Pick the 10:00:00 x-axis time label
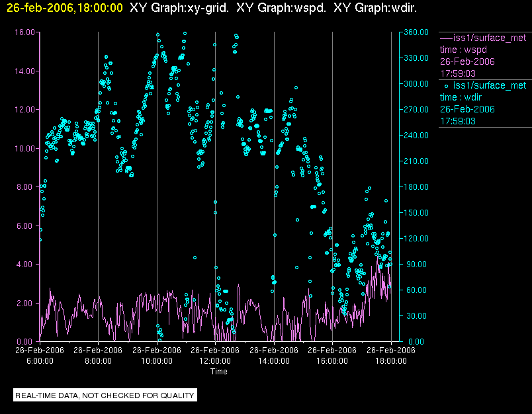The height and width of the screenshot is (414, 532). [157, 361]
